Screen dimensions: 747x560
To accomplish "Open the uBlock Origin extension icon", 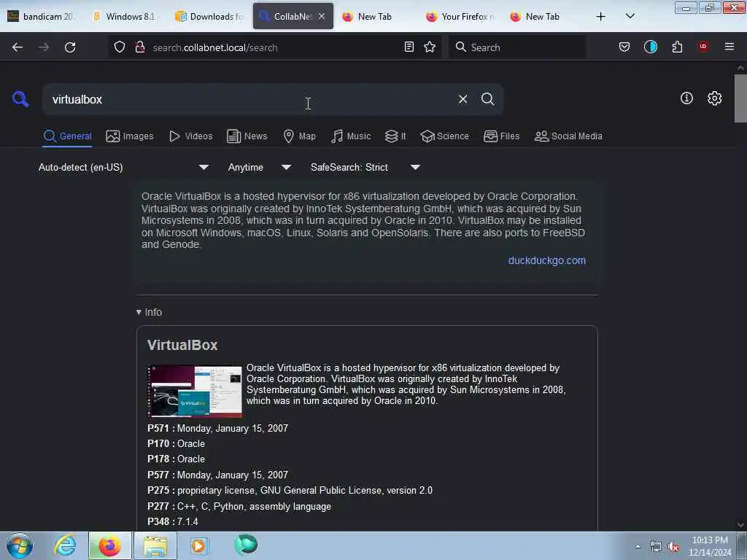I will click(x=703, y=47).
